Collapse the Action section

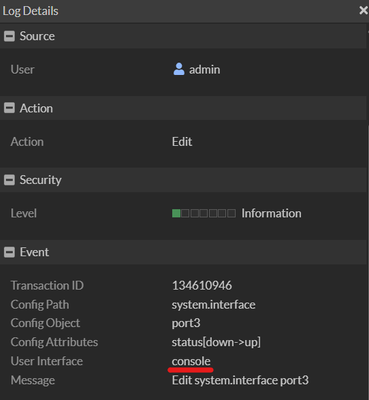[x=9, y=108]
